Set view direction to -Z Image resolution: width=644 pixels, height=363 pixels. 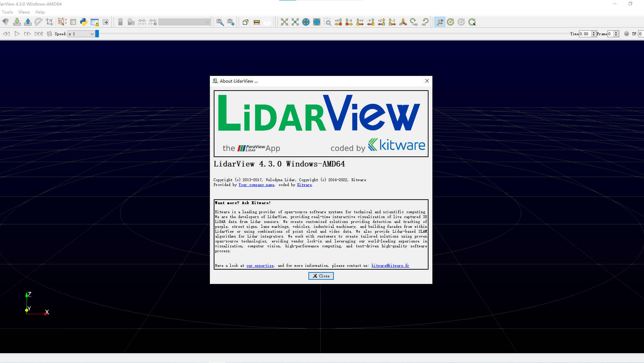[392, 22]
